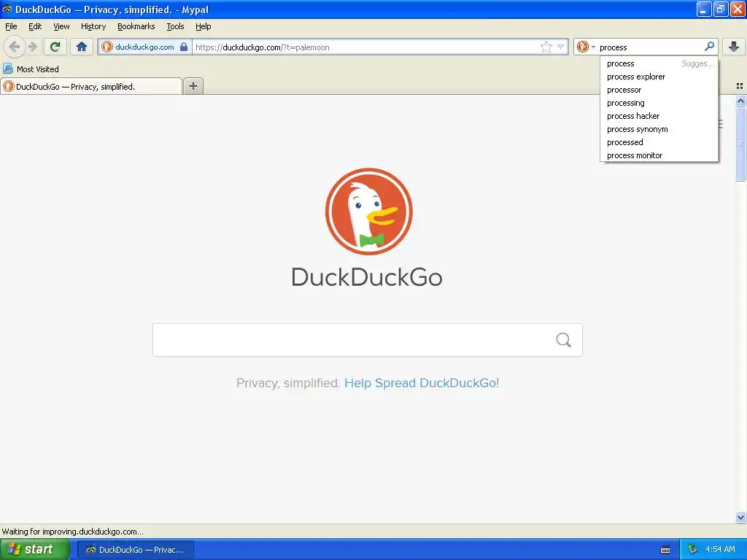
Task: Reload the page with the green refresh icon
Action: click(55, 47)
